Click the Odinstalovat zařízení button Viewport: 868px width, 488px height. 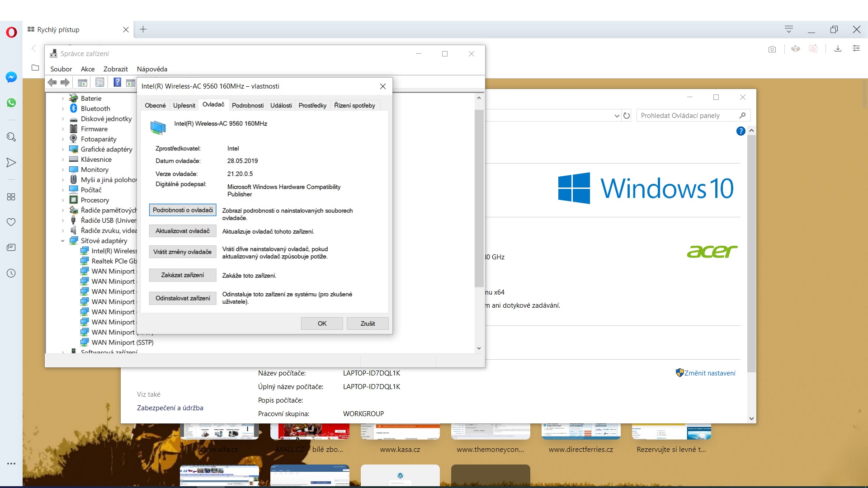coord(183,298)
